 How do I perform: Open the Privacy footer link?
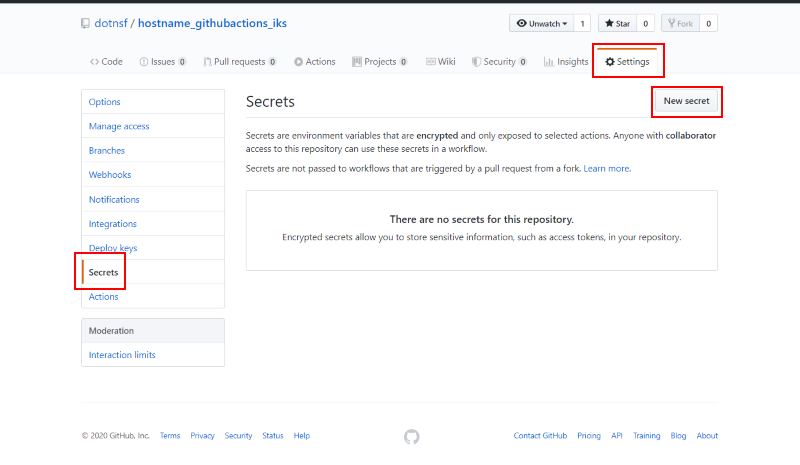click(203, 436)
